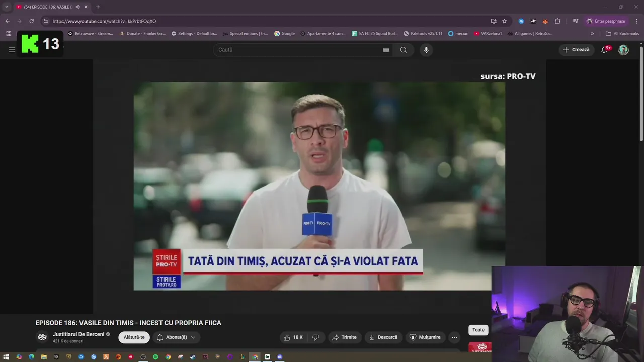Open the Retrowave - Stream bookmark

pos(90,34)
